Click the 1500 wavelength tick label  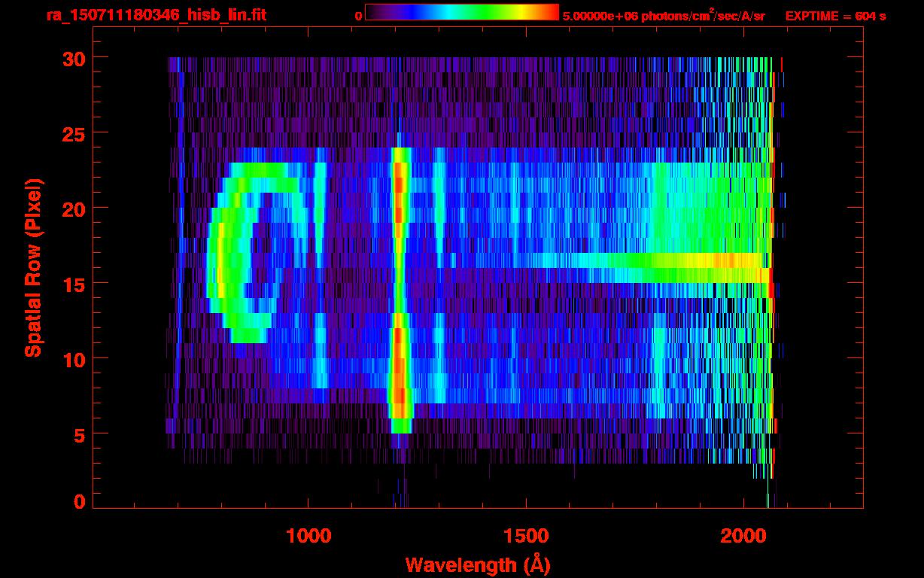(x=525, y=536)
